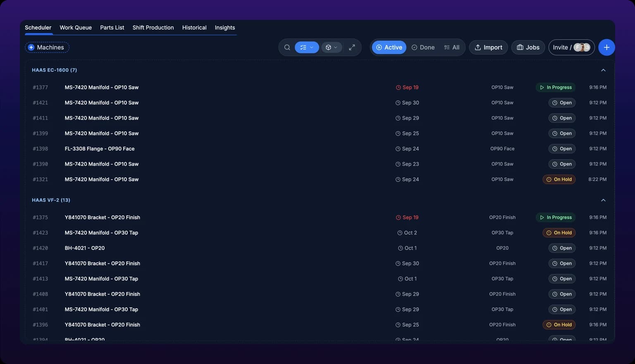Select the Done filter

coord(423,48)
